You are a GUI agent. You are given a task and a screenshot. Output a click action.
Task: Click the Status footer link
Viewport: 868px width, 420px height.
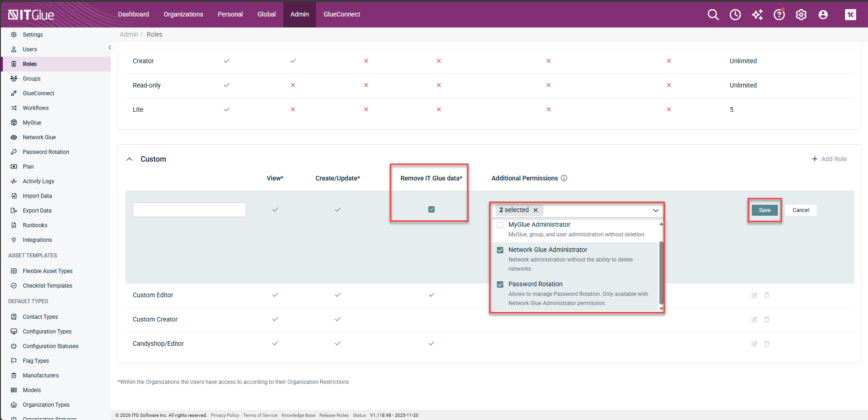tap(359, 415)
